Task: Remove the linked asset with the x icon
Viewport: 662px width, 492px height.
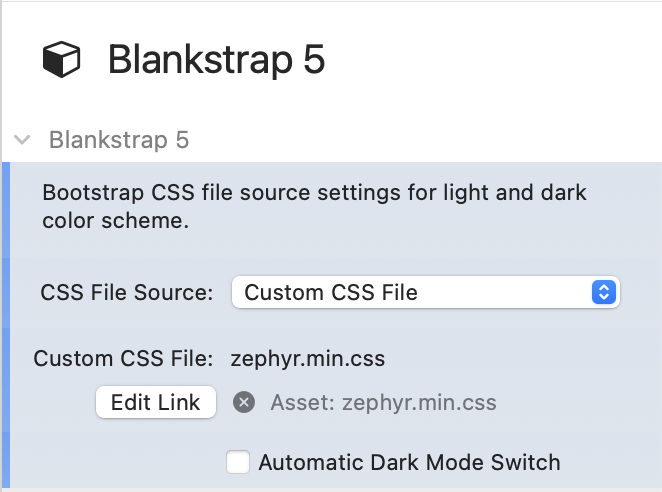Action: click(x=244, y=402)
